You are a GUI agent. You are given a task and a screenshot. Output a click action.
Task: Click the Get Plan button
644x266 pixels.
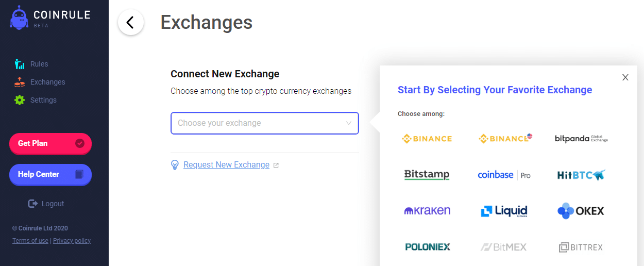[x=50, y=143]
